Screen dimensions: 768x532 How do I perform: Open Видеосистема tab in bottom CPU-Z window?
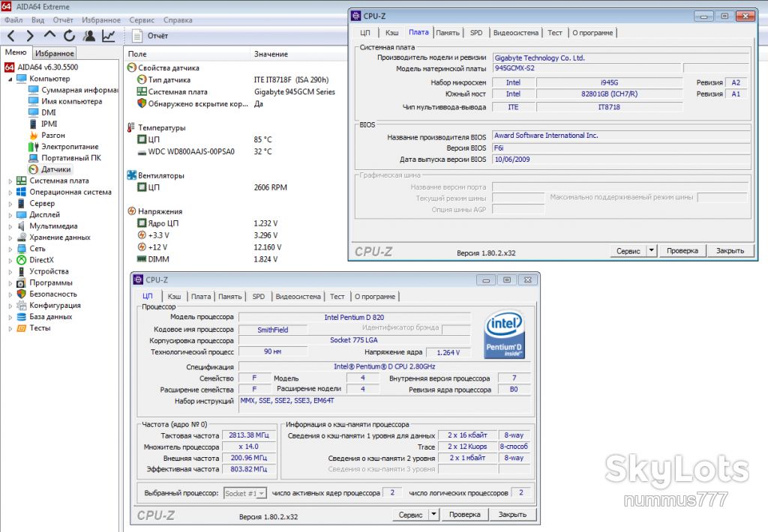click(x=298, y=297)
